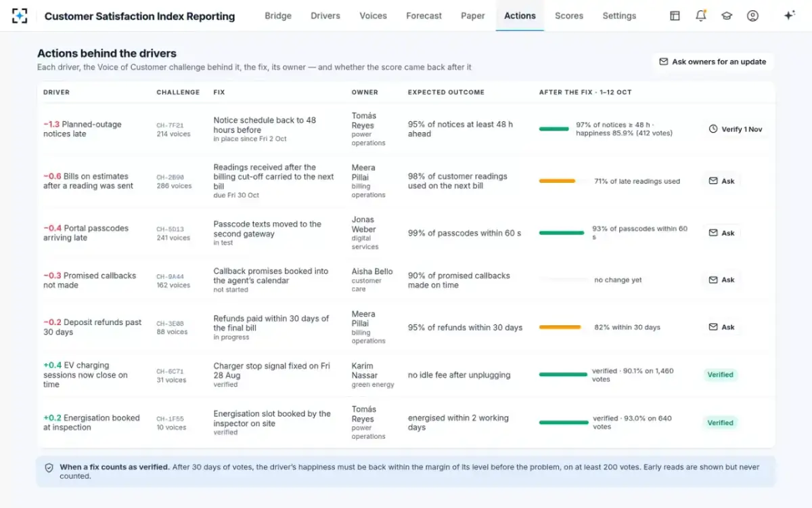Open challenge CH-2B90
The height and width of the screenshot is (508, 812).
pyautogui.click(x=170, y=177)
